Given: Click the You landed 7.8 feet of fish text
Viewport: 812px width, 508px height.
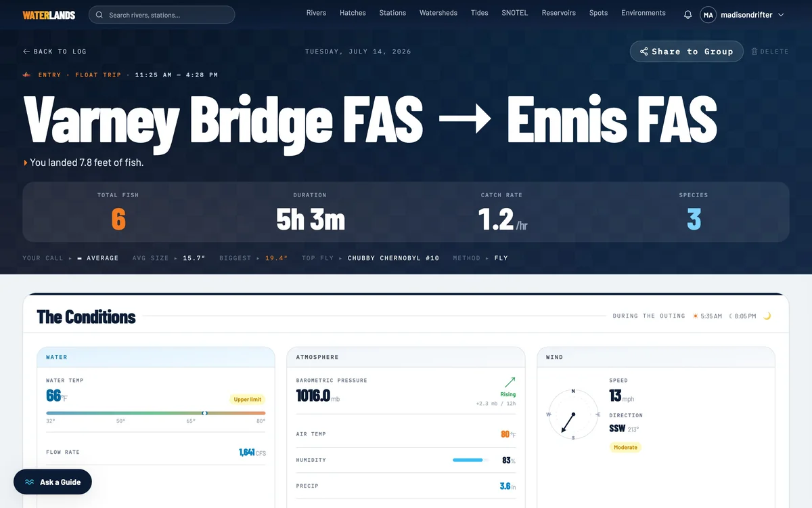Looking at the screenshot, I should 87,163.
